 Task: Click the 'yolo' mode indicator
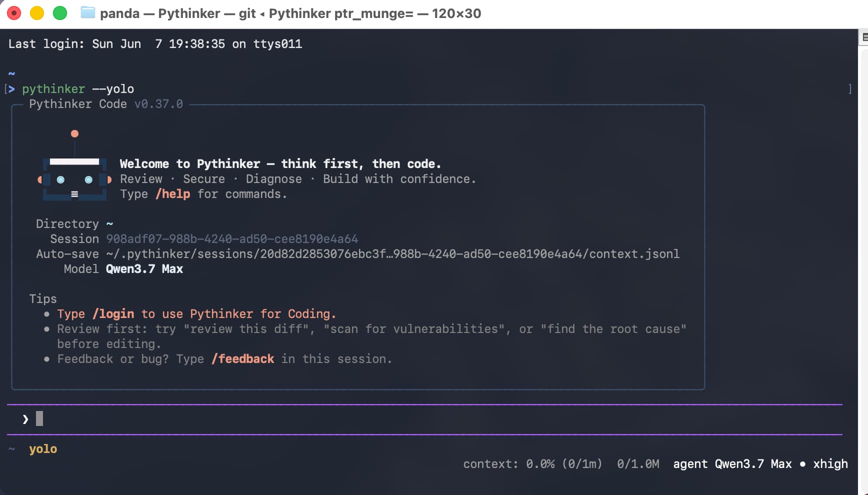43,449
